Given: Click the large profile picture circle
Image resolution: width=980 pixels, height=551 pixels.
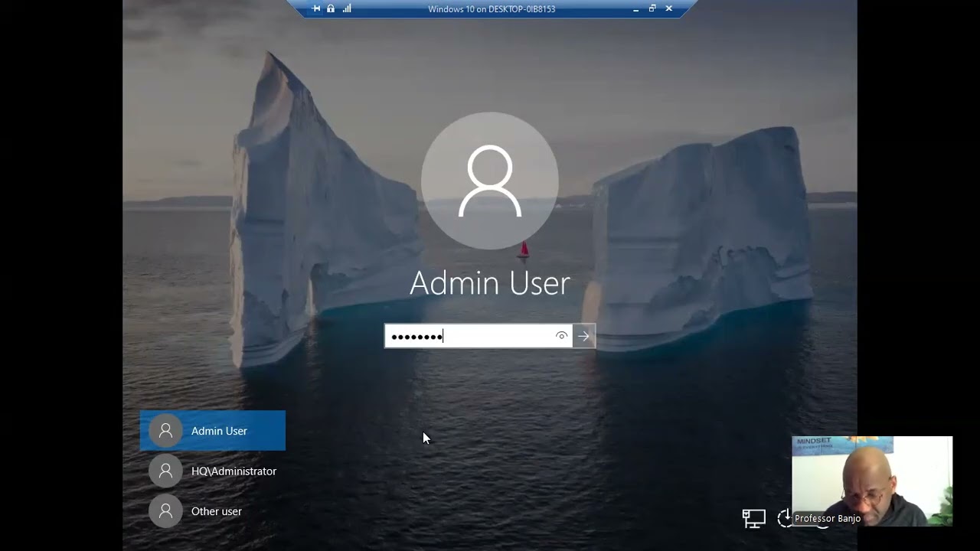Looking at the screenshot, I should click(490, 181).
